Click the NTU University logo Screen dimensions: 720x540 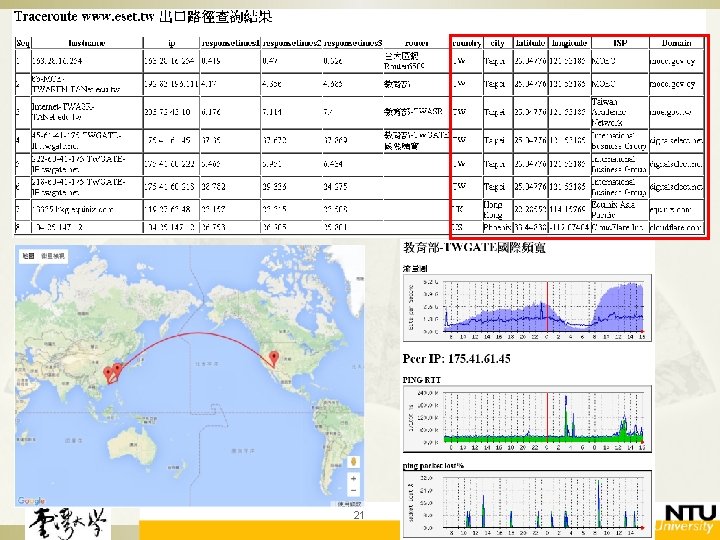[686, 518]
